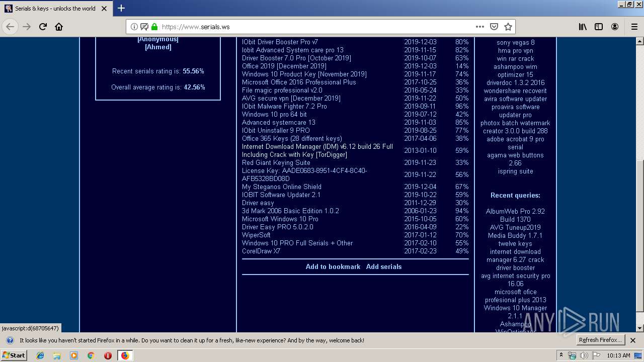Go back to the previous page
The height and width of the screenshot is (362, 644).
click(x=10, y=27)
